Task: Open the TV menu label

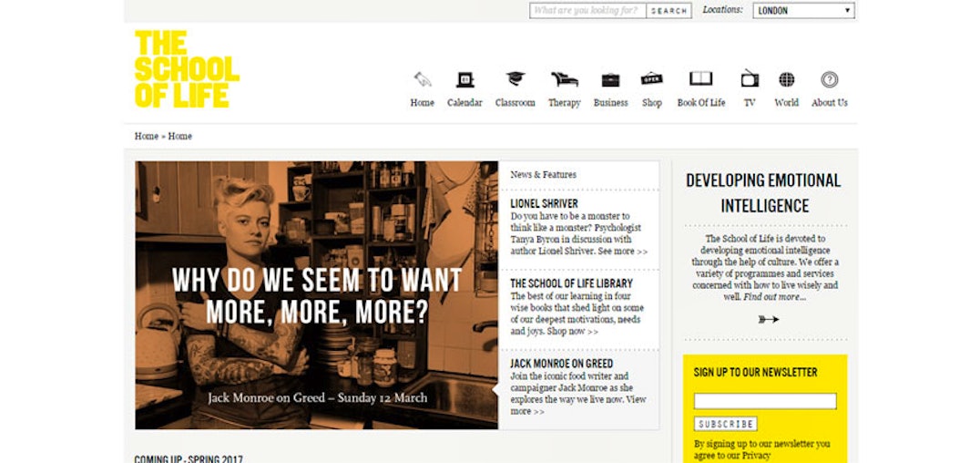Action: 750,103
